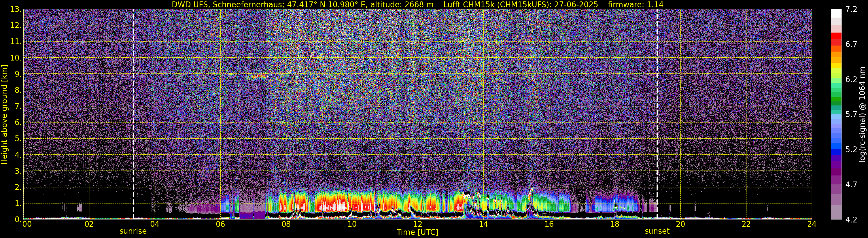Click the '10.' height tick label
Screen dimensions: 868x238
coord(16,58)
